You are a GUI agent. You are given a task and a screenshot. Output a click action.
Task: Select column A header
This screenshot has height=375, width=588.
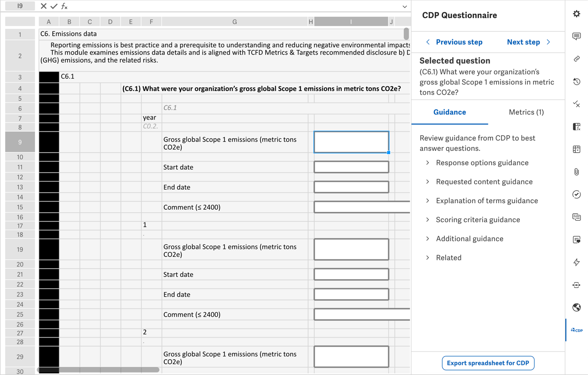coord(49,22)
